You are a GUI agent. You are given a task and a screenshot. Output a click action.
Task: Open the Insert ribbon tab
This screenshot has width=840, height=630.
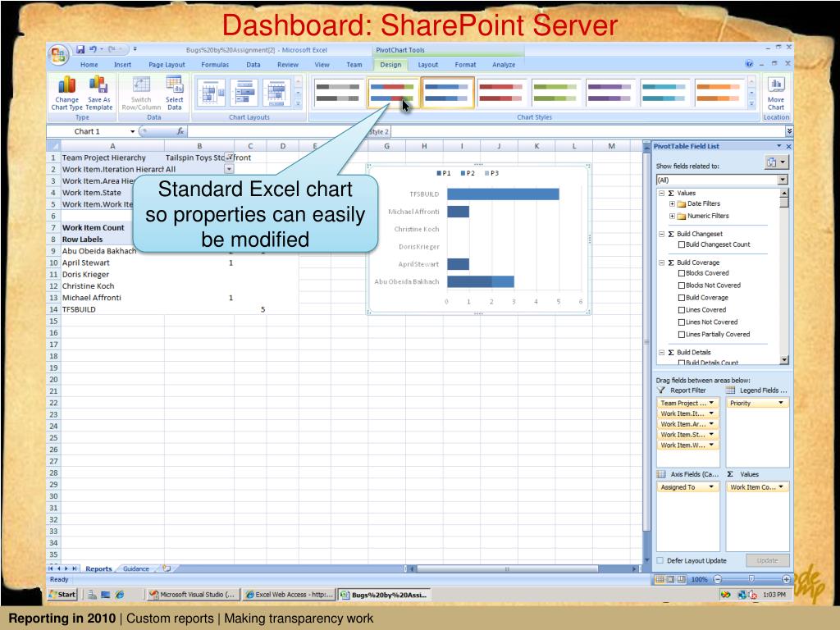point(123,64)
